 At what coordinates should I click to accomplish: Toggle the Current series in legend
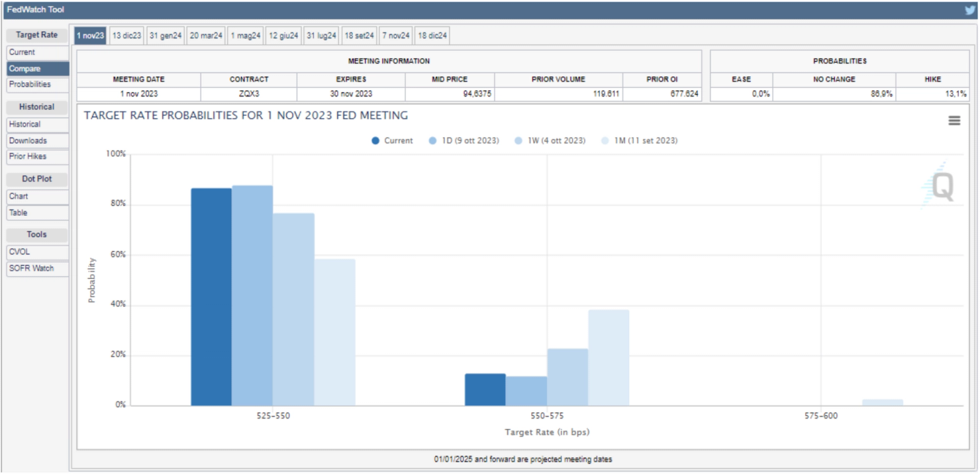[x=392, y=140]
